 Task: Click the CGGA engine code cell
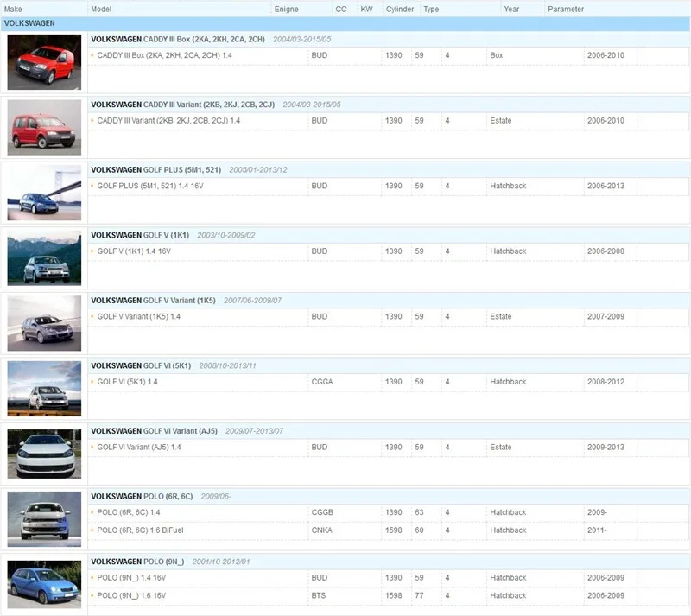(321, 382)
